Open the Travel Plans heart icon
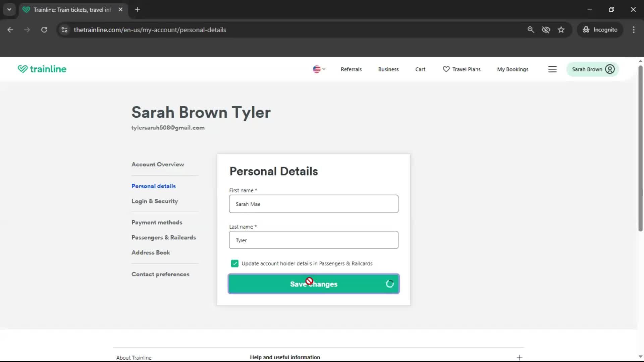Screen dimensions: 644x362 point(446,69)
